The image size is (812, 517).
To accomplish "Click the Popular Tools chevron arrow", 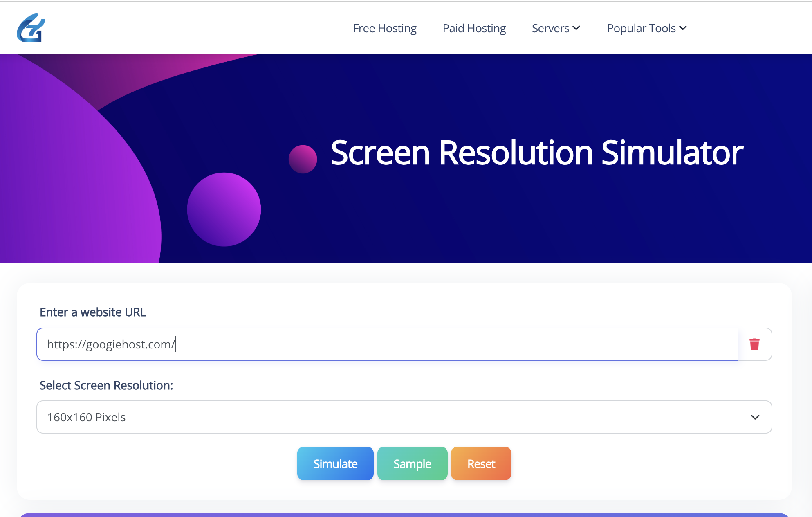I will click(x=683, y=28).
